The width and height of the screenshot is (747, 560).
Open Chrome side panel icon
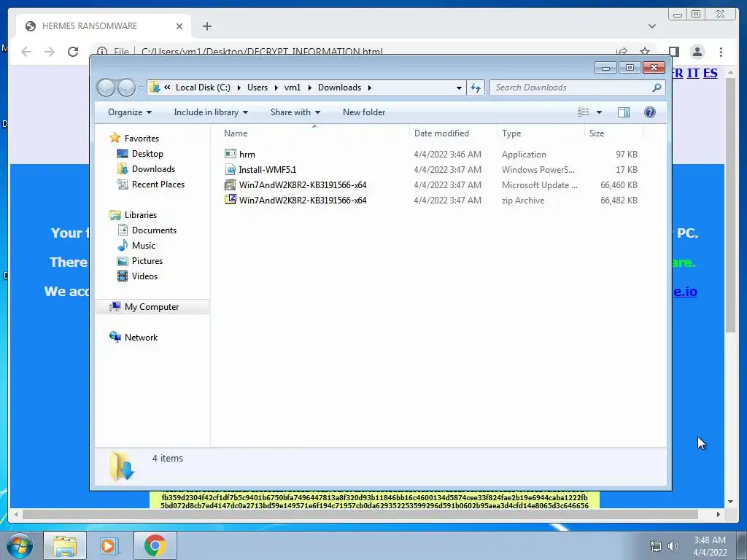click(x=673, y=52)
